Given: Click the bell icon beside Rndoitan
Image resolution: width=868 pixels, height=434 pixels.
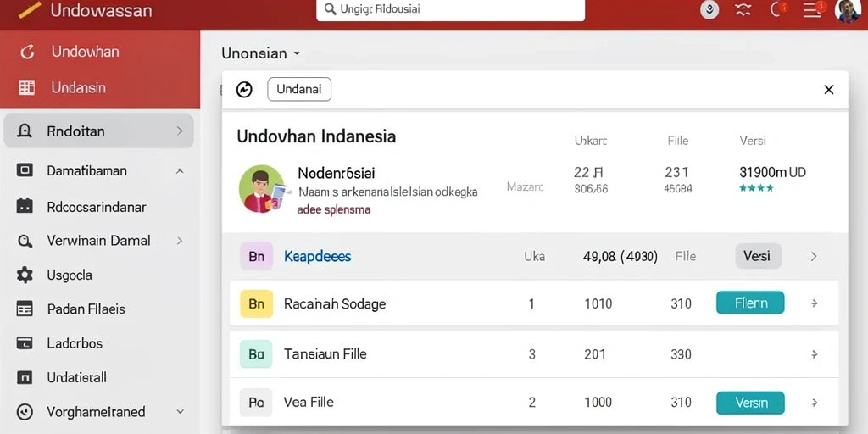Looking at the screenshot, I should point(25,131).
